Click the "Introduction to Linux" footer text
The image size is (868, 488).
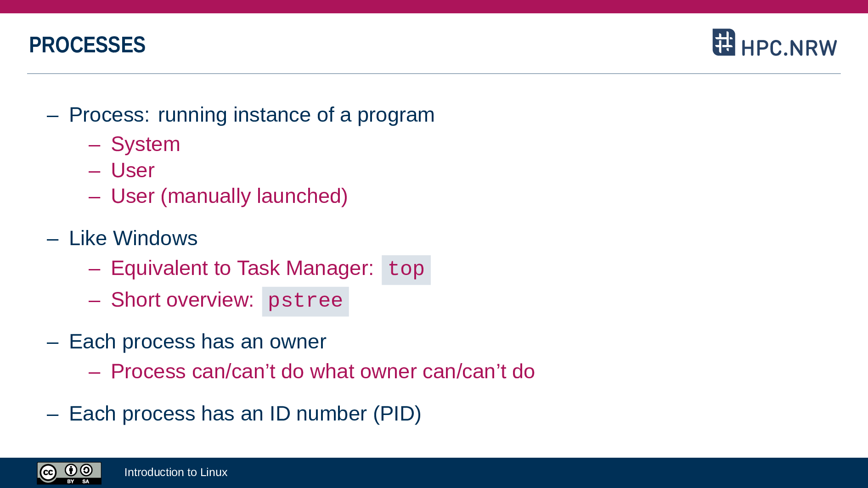176,472
